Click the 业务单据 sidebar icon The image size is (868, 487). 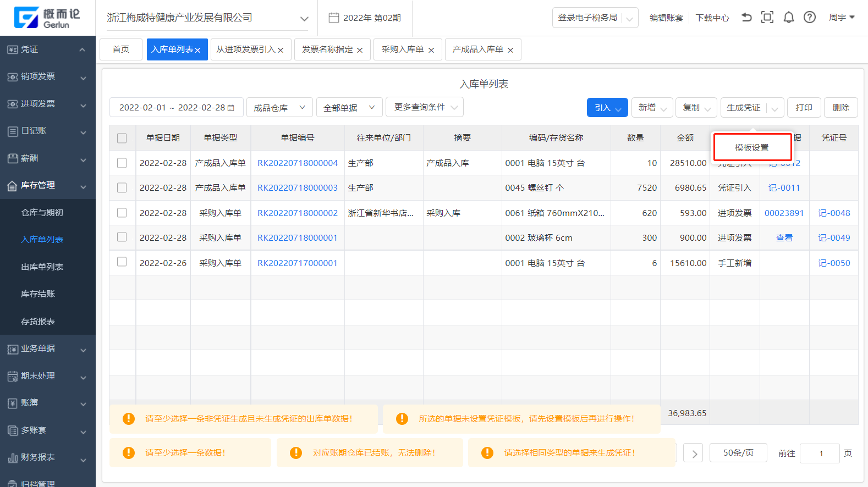pos(13,349)
